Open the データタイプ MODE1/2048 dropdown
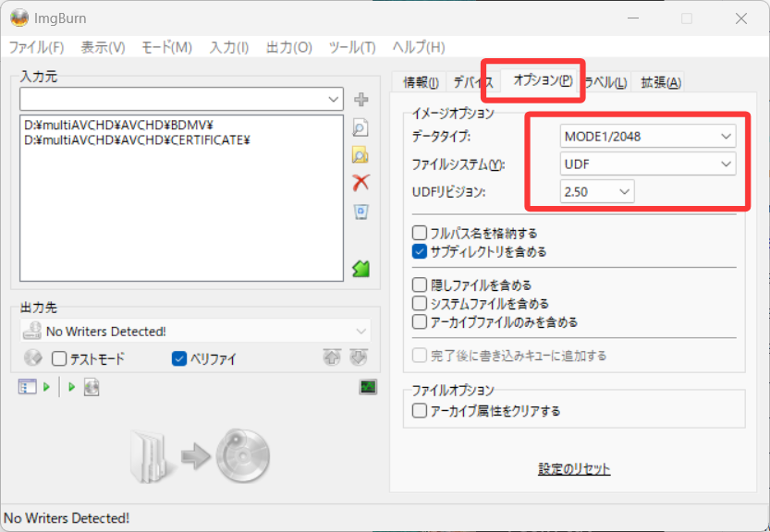The width and height of the screenshot is (770, 532). pyautogui.click(x=648, y=136)
